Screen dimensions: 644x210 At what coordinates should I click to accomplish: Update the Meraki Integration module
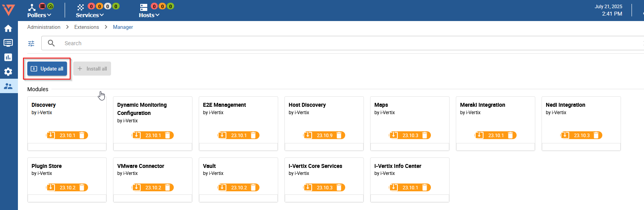pyautogui.click(x=480, y=135)
